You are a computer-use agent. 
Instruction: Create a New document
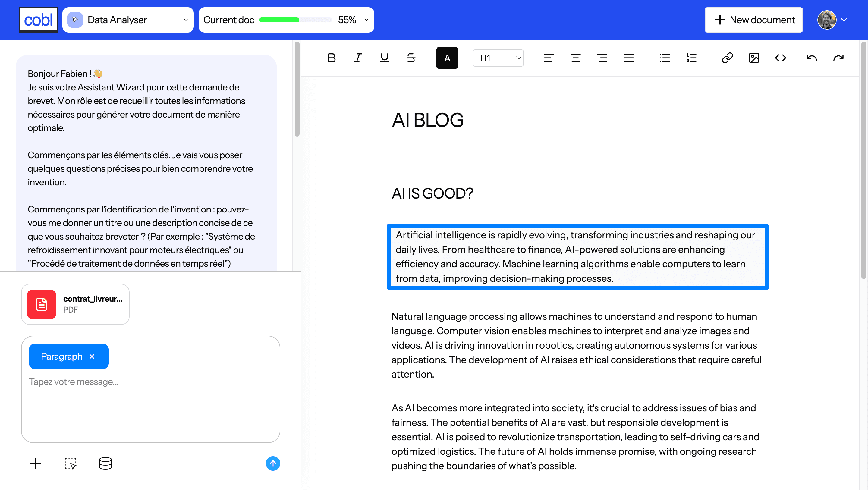(x=754, y=20)
